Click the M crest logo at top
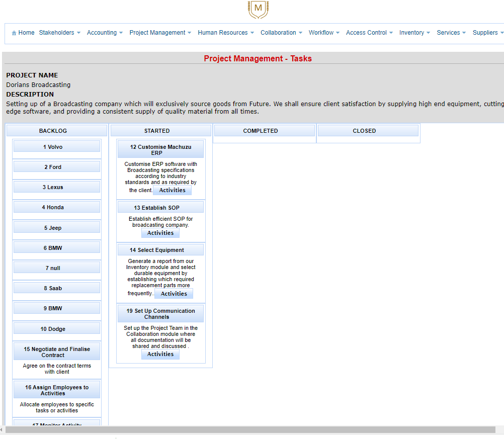 pos(258,9)
